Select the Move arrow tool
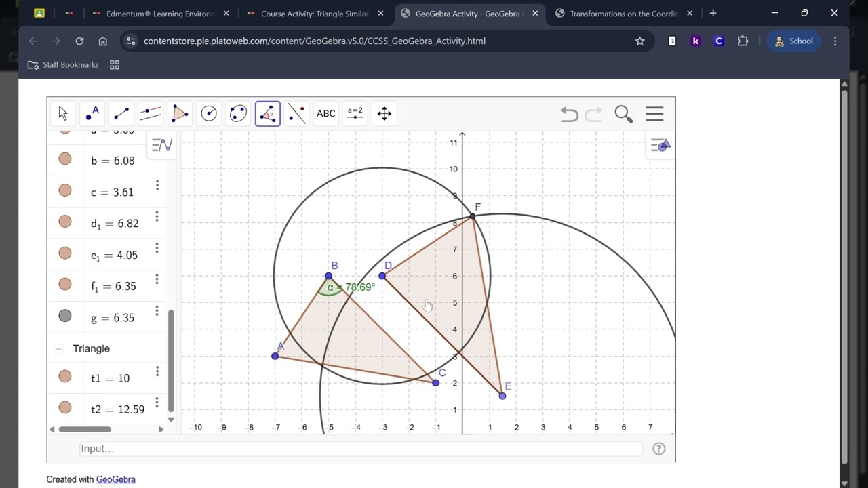 pyautogui.click(x=63, y=114)
